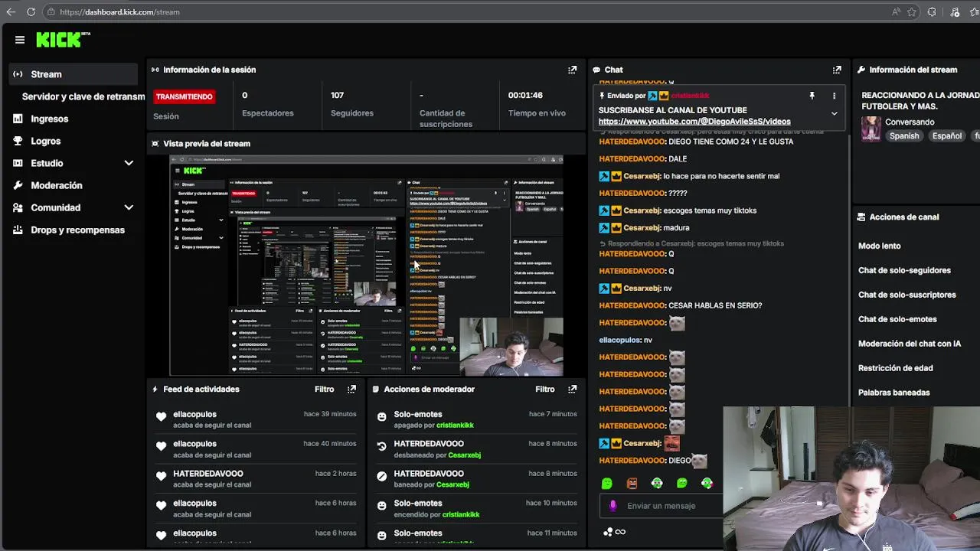Click the Conversando category thumbnail
980x551 pixels.
(871, 129)
